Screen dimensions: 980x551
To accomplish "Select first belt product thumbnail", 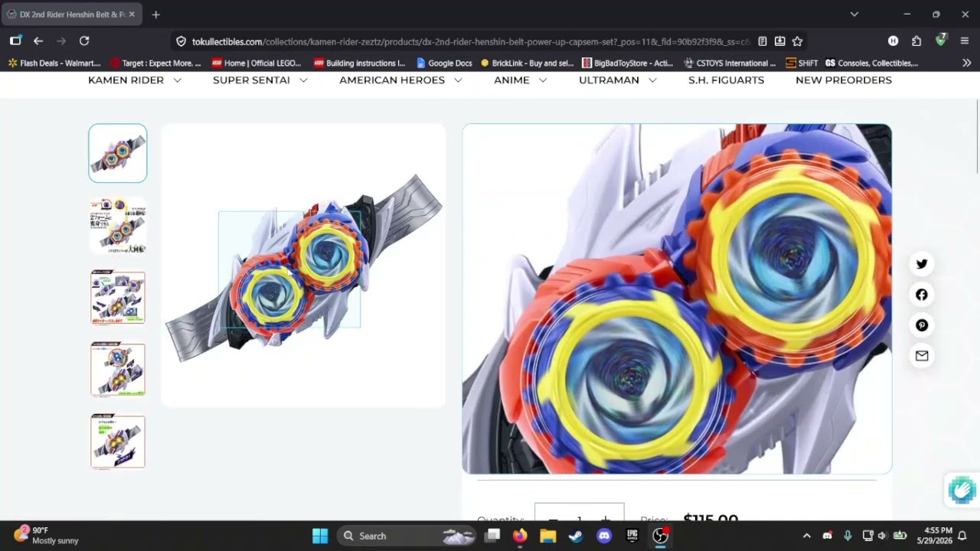I will pyautogui.click(x=118, y=153).
